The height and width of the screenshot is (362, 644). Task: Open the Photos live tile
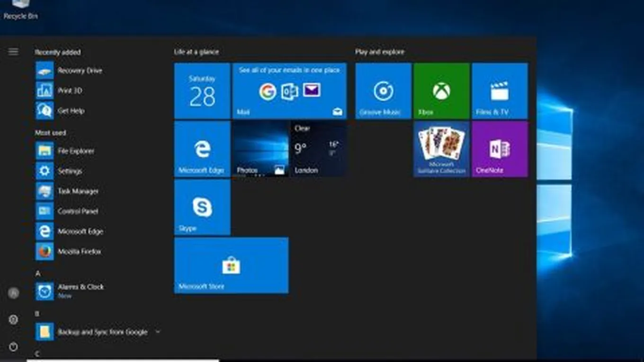(260, 149)
